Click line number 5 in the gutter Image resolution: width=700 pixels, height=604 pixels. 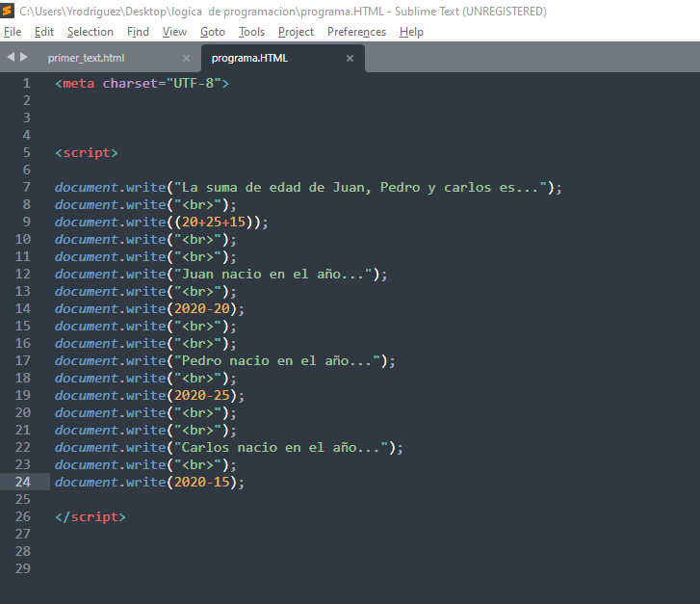pyautogui.click(x=27, y=152)
